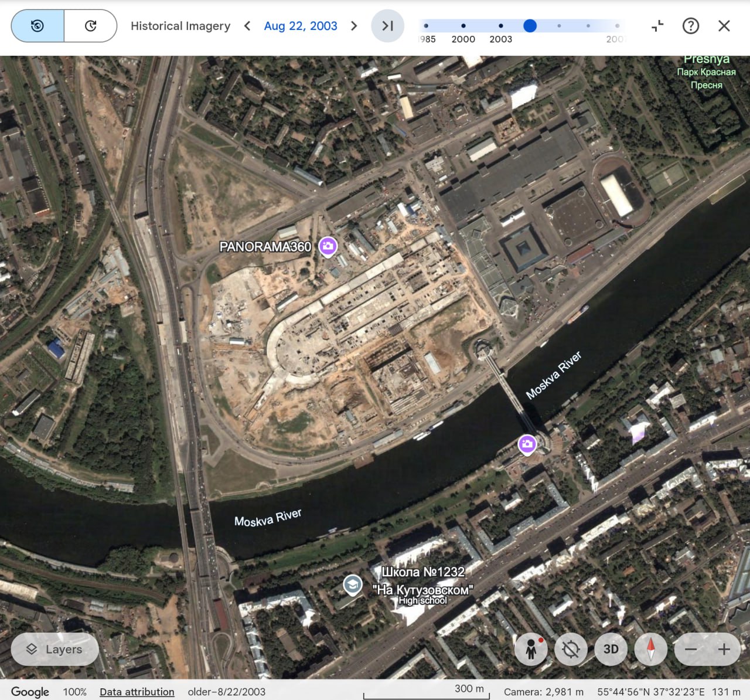Image resolution: width=750 pixels, height=700 pixels.
Task: Collapse the historical imagery toolbar
Action: pyautogui.click(x=657, y=26)
